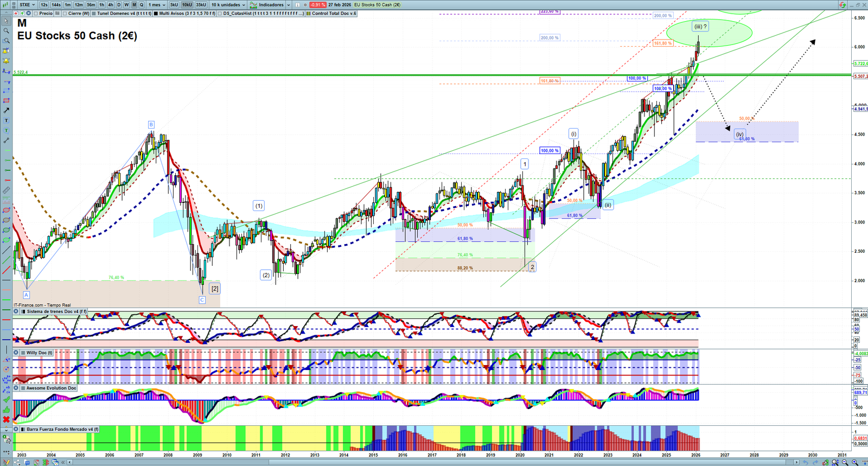Set history to 5kU units

pos(174,5)
